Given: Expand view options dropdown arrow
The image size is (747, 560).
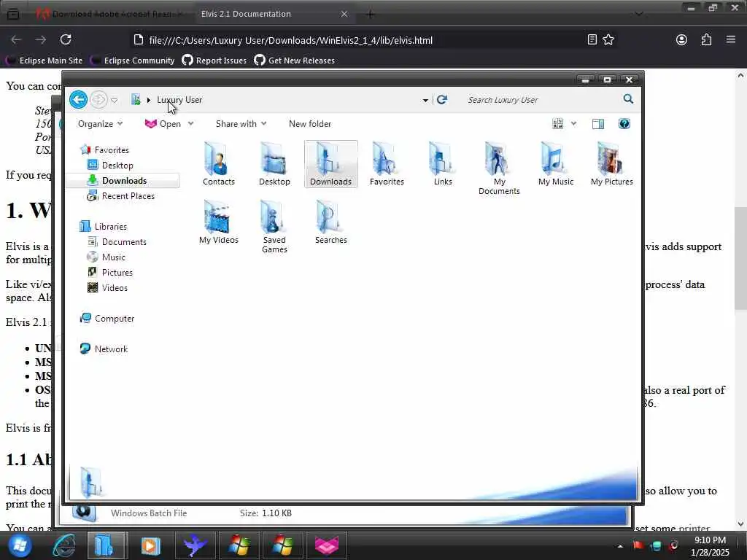Looking at the screenshot, I should point(573,124).
